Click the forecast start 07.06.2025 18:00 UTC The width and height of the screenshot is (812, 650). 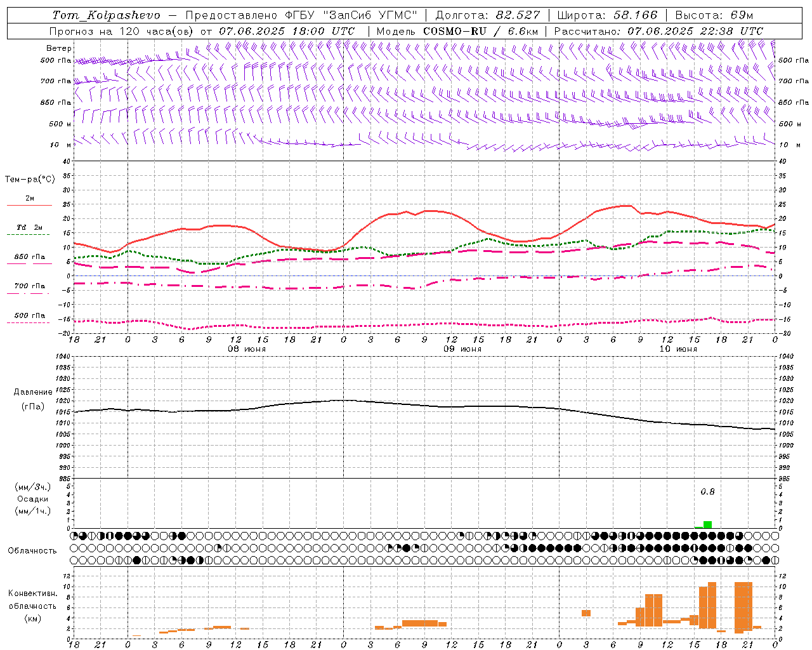click(287, 31)
